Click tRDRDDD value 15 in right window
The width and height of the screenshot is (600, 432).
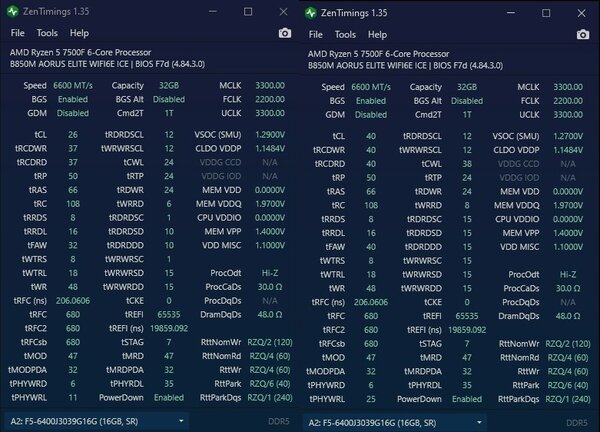pyautogui.click(x=467, y=247)
